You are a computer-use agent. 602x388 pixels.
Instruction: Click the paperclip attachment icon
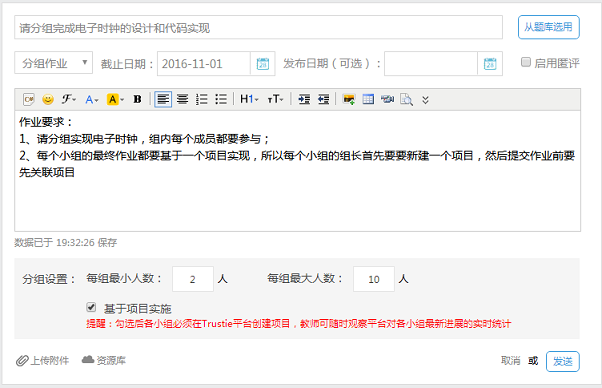coord(22,360)
